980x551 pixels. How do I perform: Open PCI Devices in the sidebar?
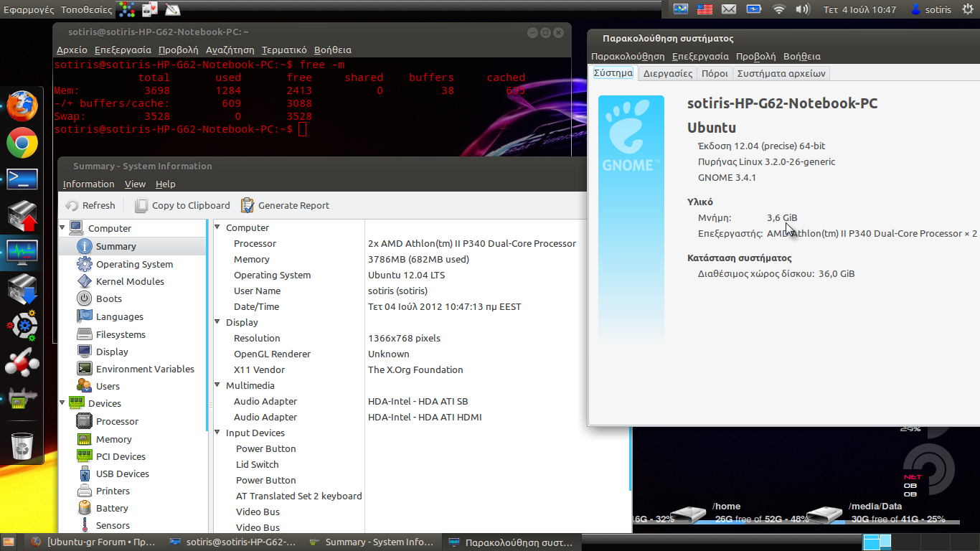coord(111,456)
